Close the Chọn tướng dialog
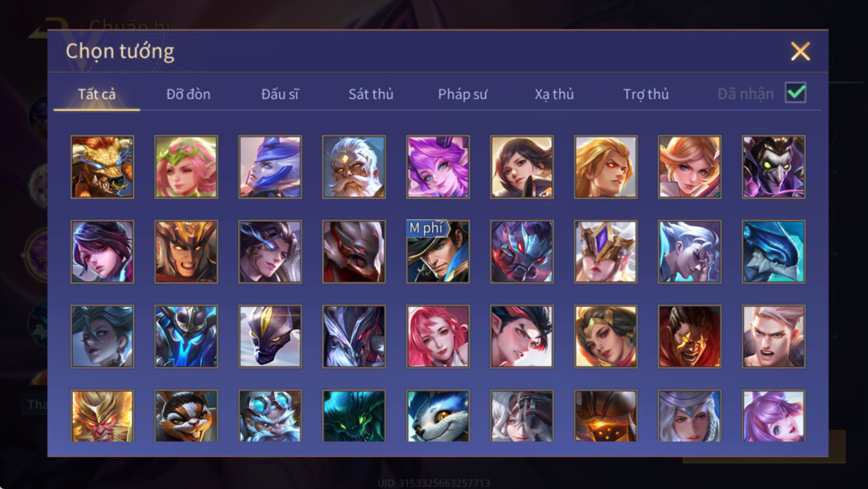868x489 pixels. 800,51
